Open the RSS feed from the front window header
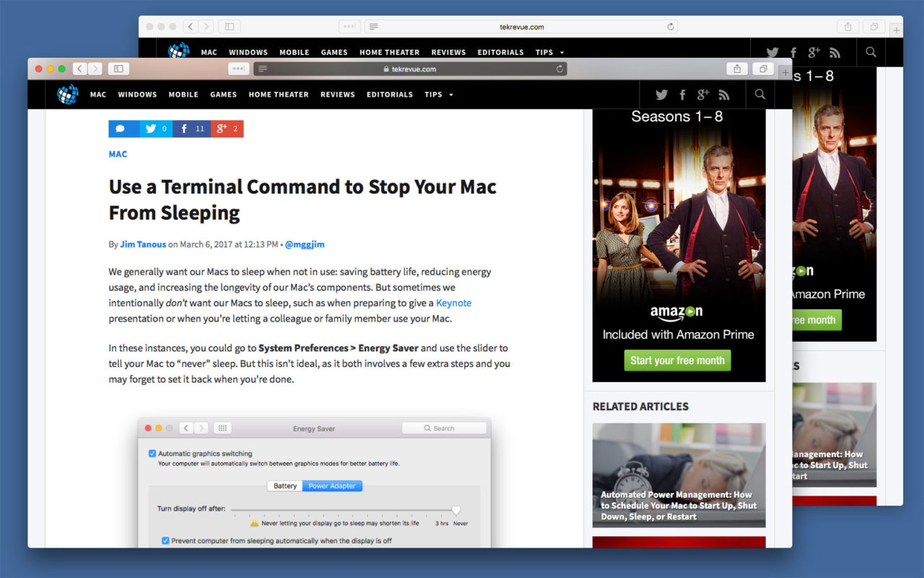Viewport: 924px width, 578px height. 724,95
